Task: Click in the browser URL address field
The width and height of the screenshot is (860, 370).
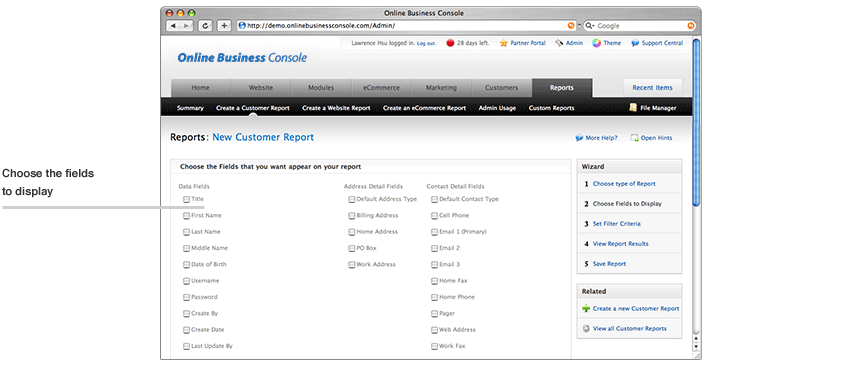Action: point(406,26)
